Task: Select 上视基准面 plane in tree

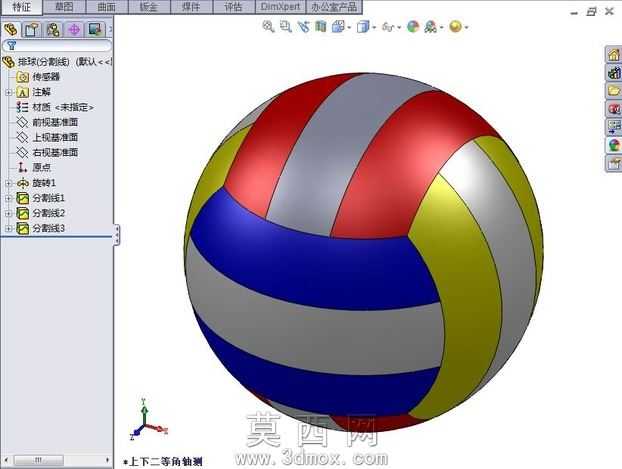Action: [55, 137]
